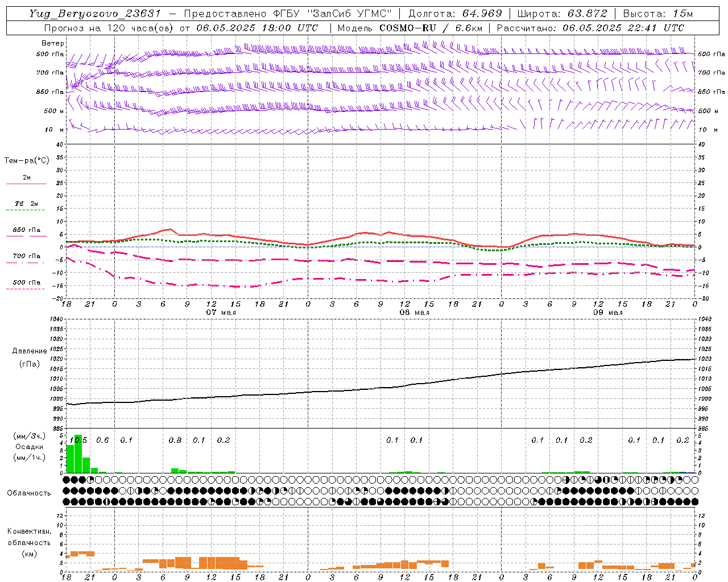This screenshot has height=582, width=728.
Task: Click the '10.5' precipitation amount value
Action: click(x=78, y=440)
